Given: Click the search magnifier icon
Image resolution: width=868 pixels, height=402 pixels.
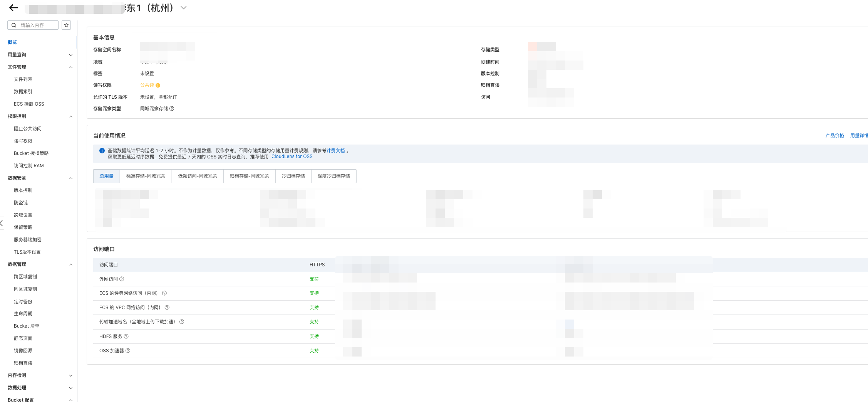Looking at the screenshot, I should coord(14,25).
